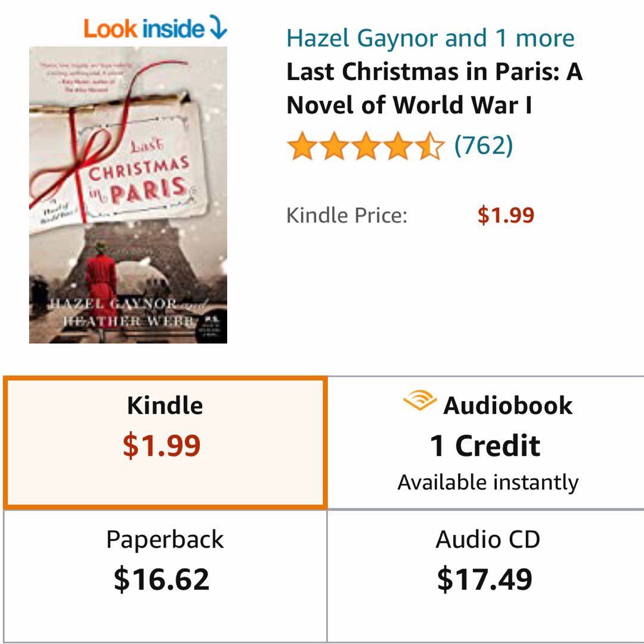Image resolution: width=644 pixels, height=644 pixels.
Task: Click the book title Last Christmas in Paris
Action: coord(435,88)
